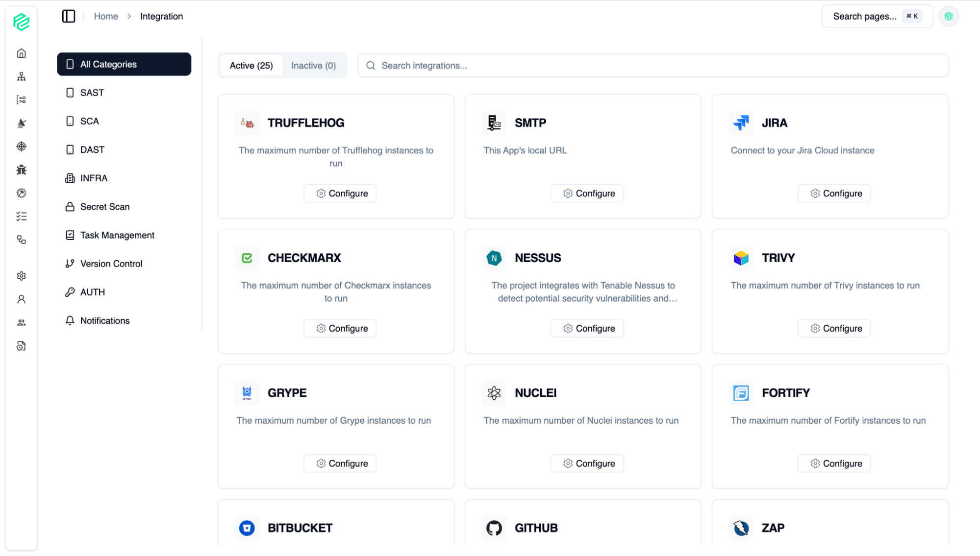Filter by Secret Scan category

(104, 207)
